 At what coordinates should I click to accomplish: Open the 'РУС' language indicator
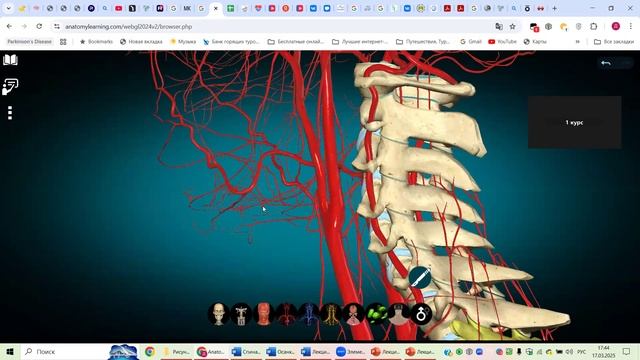[x=582, y=351]
